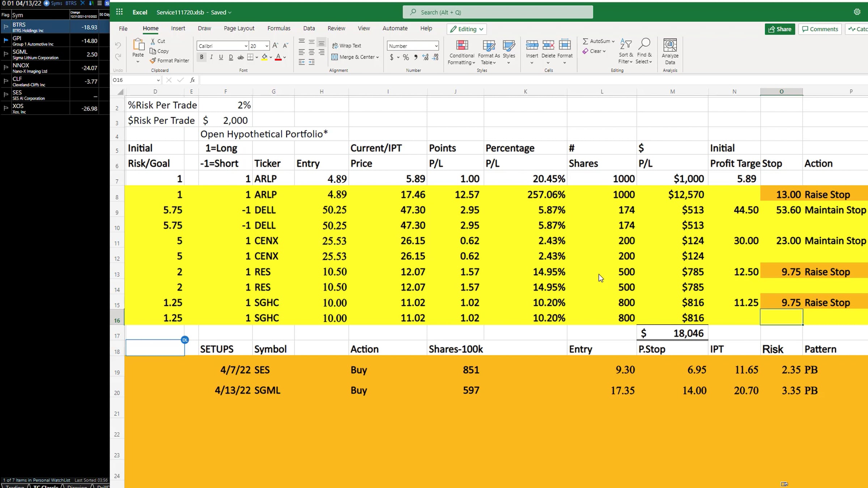Click the Excel search box
Image resolution: width=868 pixels, height=488 pixels.
pos(498,12)
